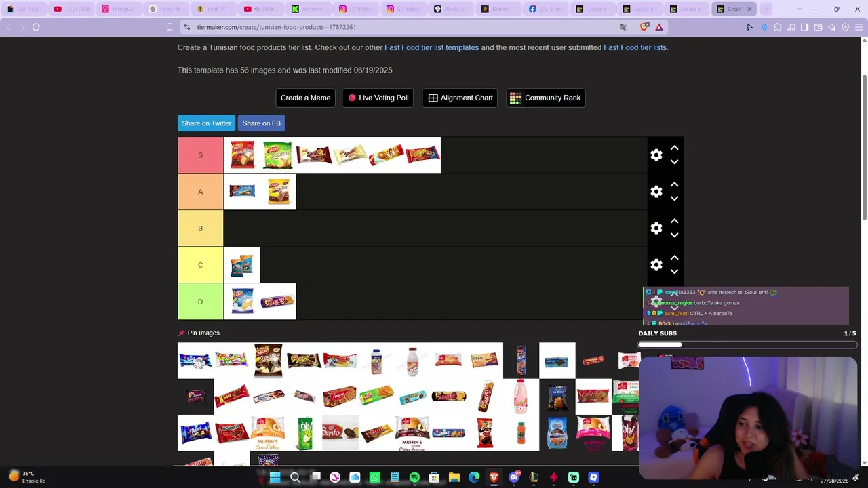This screenshot has width=868, height=488.
Task: Move the A tier row up
Action: click(674, 184)
